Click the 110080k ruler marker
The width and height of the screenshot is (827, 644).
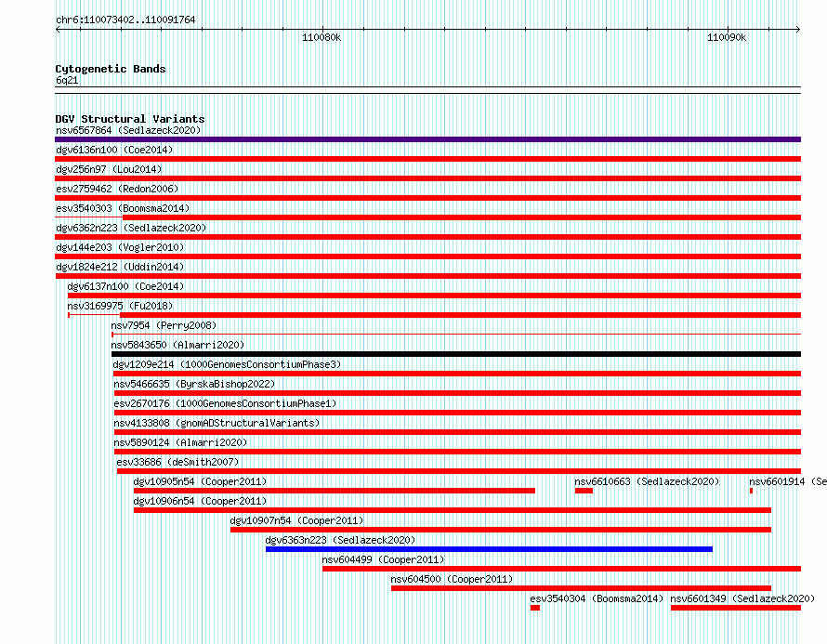coord(322,37)
